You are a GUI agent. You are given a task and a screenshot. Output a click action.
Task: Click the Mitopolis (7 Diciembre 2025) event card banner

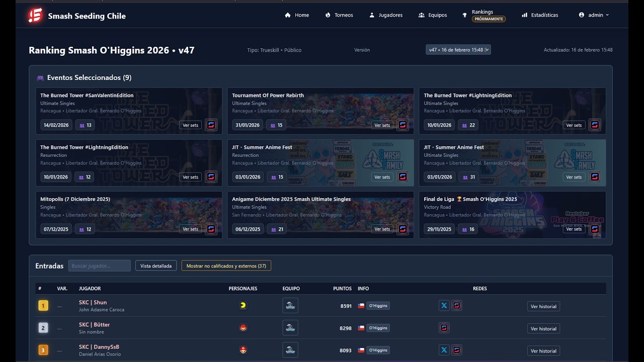[129, 215]
